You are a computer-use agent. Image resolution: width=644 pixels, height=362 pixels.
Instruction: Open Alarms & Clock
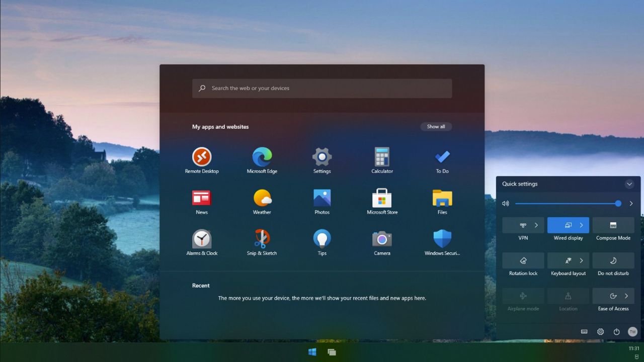point(202,243)
